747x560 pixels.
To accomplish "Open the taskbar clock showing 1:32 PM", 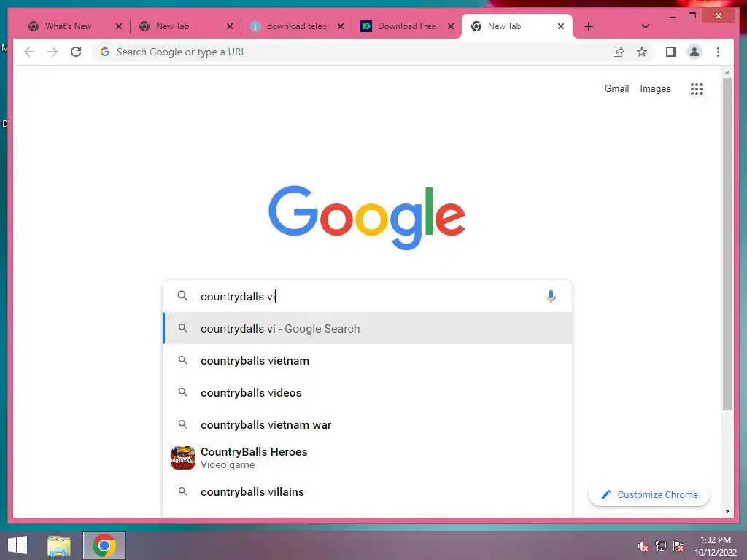I will pyautogui.click(x=715, y=546).
